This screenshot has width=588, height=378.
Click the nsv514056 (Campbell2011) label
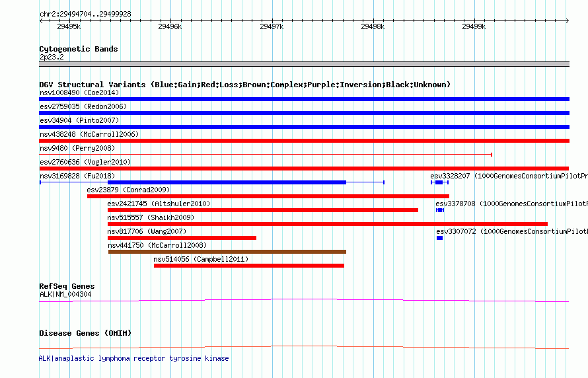tap(201, 259)
